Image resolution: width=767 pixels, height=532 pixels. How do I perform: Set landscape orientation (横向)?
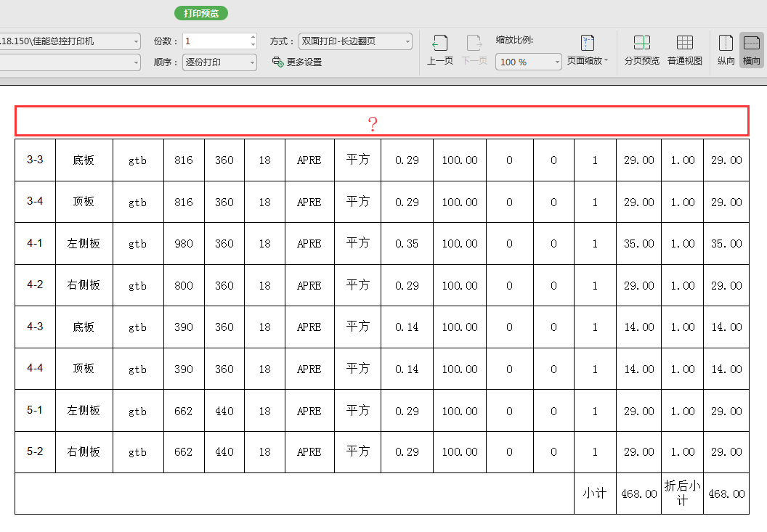pyautogui.click(x=751, y=50)
